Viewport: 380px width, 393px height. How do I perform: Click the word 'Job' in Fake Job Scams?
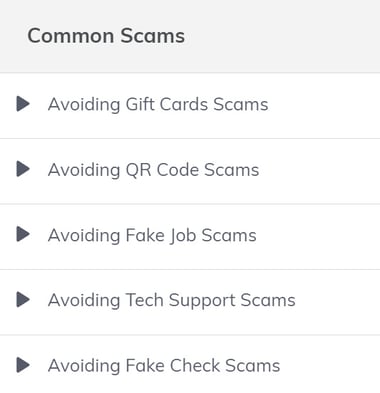(183, 236)
